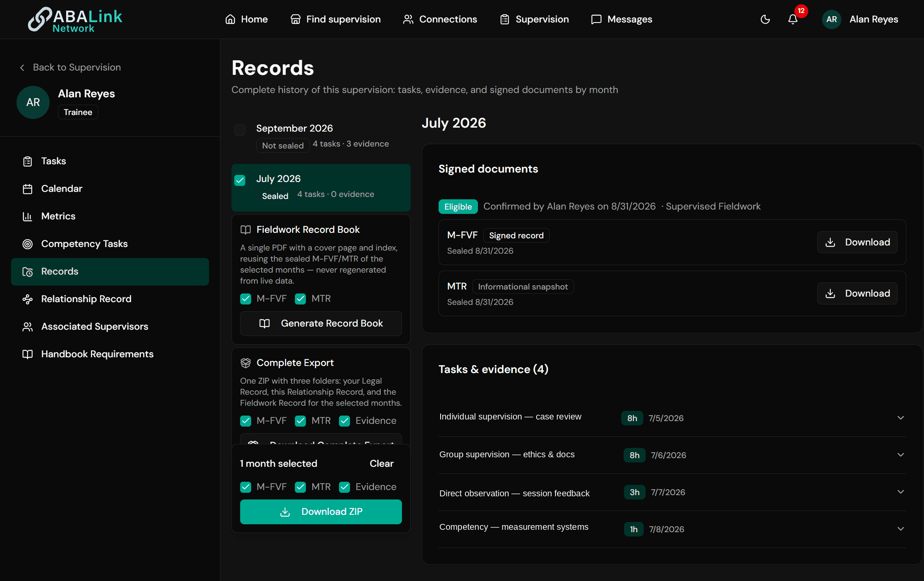Click Clear next to 1 month selected

381,464
